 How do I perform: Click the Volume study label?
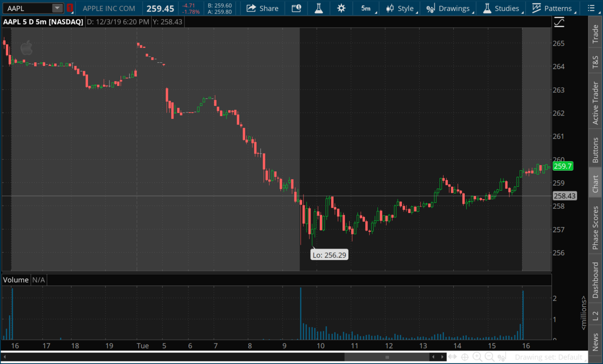16,280
